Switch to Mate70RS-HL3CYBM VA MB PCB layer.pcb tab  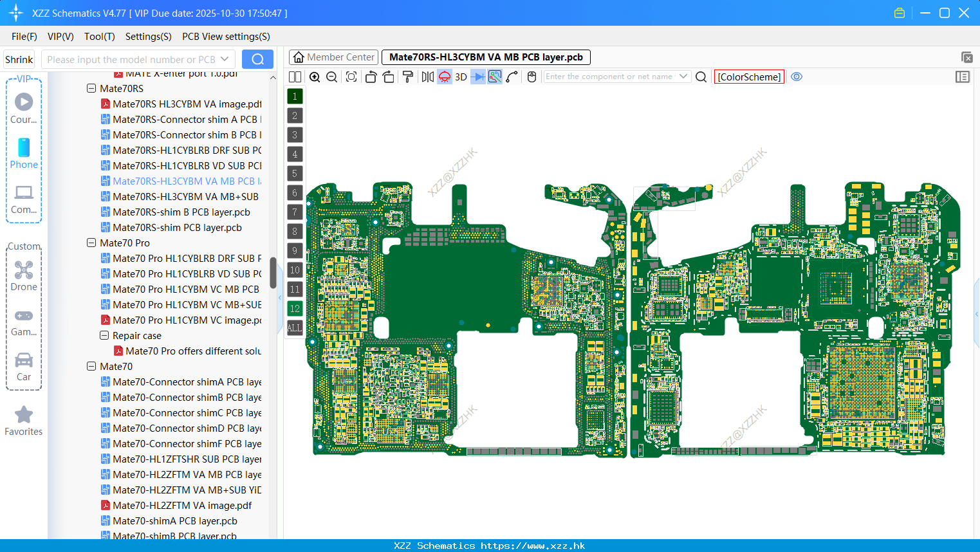[x=486, y=57]
